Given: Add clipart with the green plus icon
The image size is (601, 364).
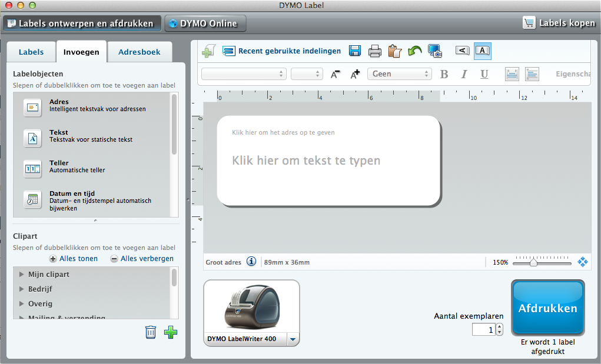Looking at the screenshot, I should click(171, 332).
